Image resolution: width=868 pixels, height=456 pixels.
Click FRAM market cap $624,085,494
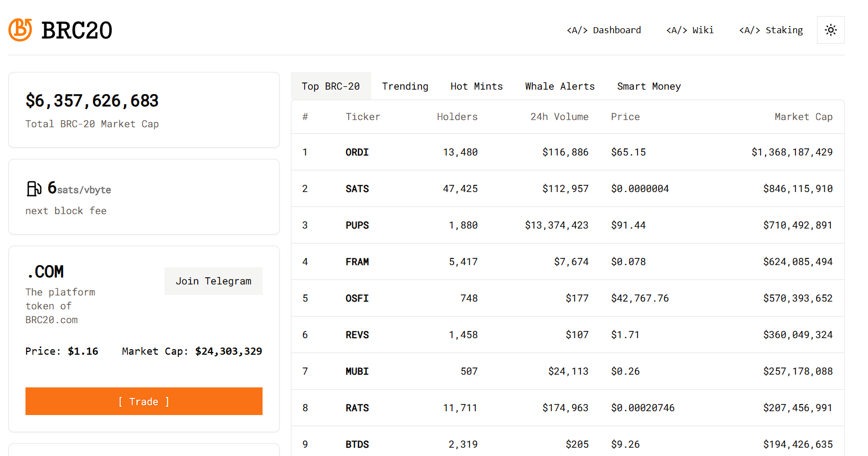coord(798,262)
